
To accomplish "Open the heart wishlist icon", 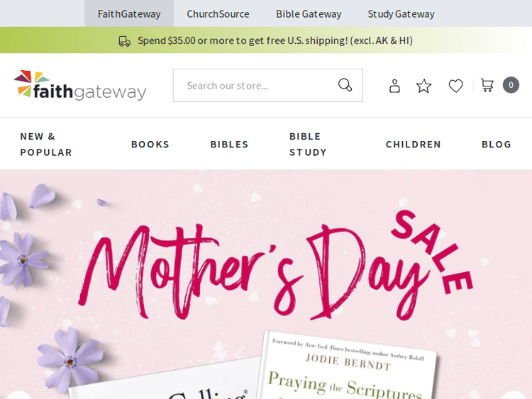I will 455,86.
